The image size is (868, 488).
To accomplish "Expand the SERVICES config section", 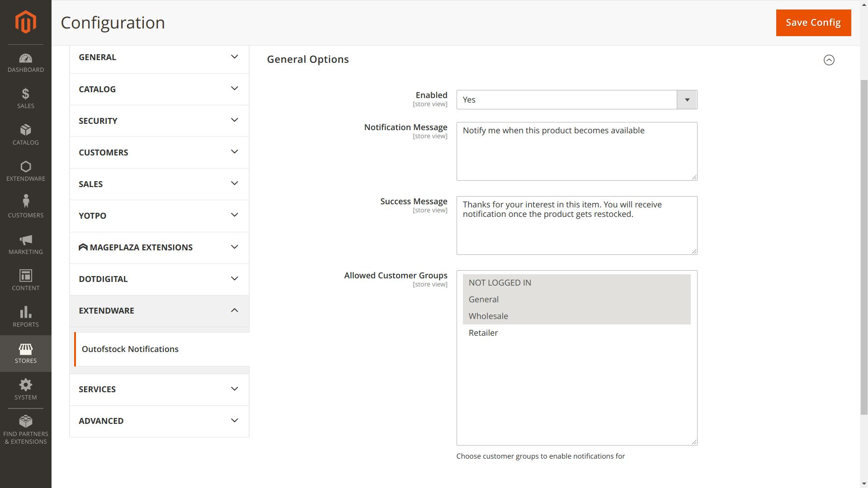I will click(x=159, y=389).
